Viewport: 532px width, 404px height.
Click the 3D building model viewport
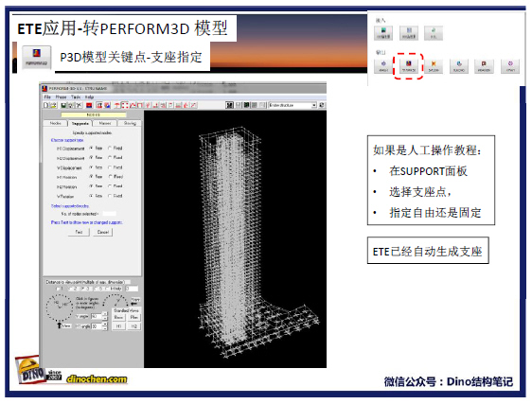tap(235, 239)
